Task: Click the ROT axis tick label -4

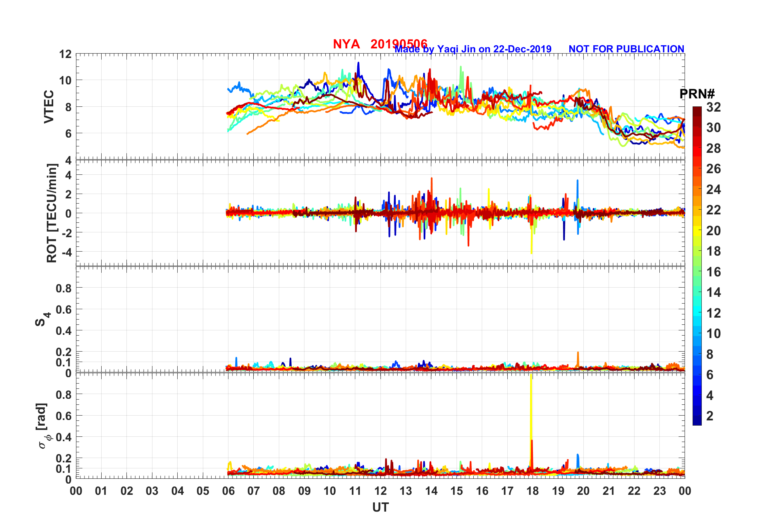Action: pyautogui.click(x=66, y=252)
